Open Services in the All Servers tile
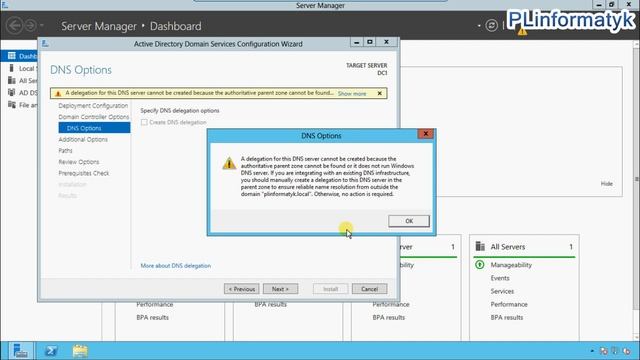 click(502, 291)
